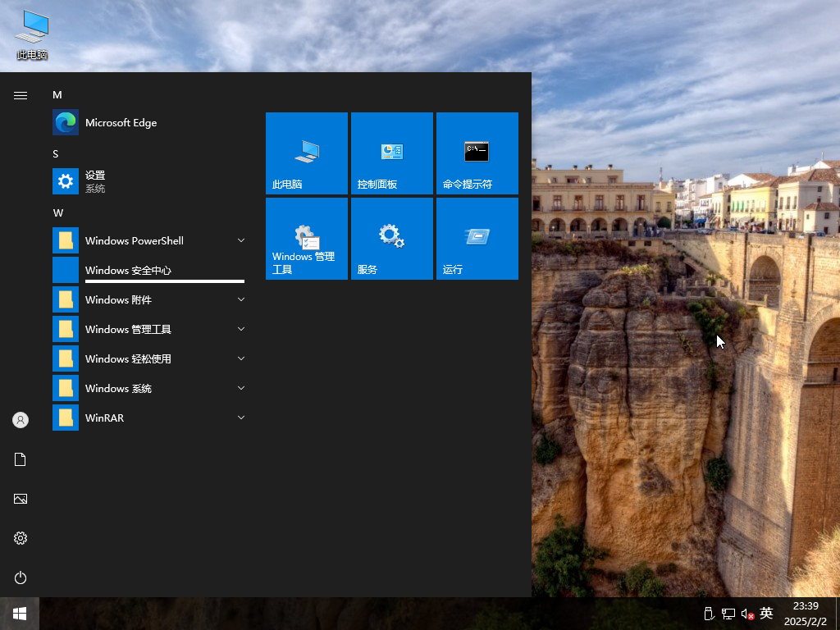Image resolution: width=840 pixels, height=630 pixels.
Task: Open the user account icon in sidebar
Action: [x=21, y=420]
